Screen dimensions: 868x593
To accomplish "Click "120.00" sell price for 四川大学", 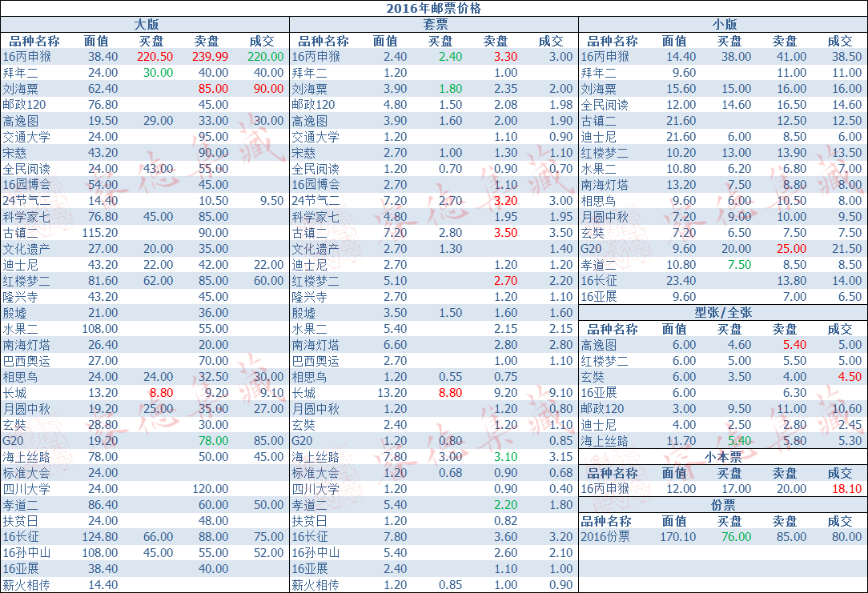I will pos(211,489).
